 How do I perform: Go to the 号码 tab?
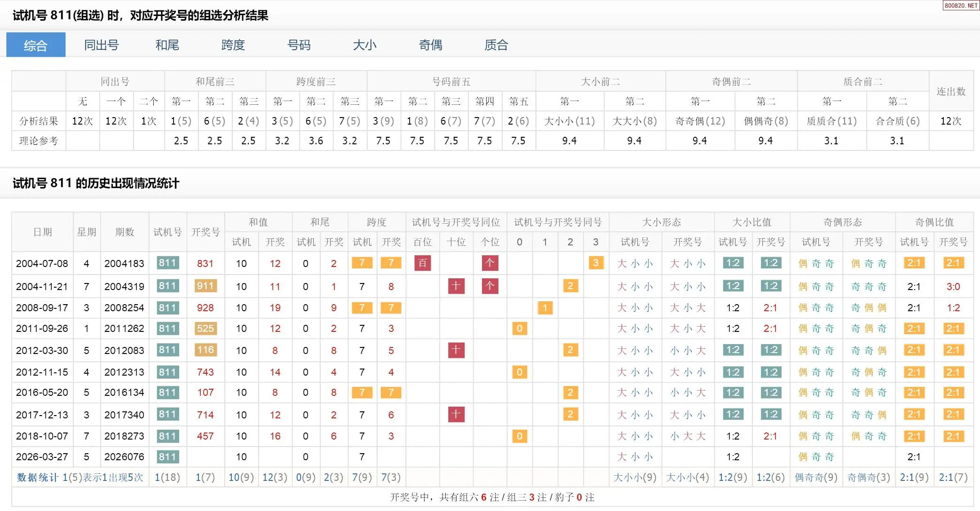coord(299,45)
